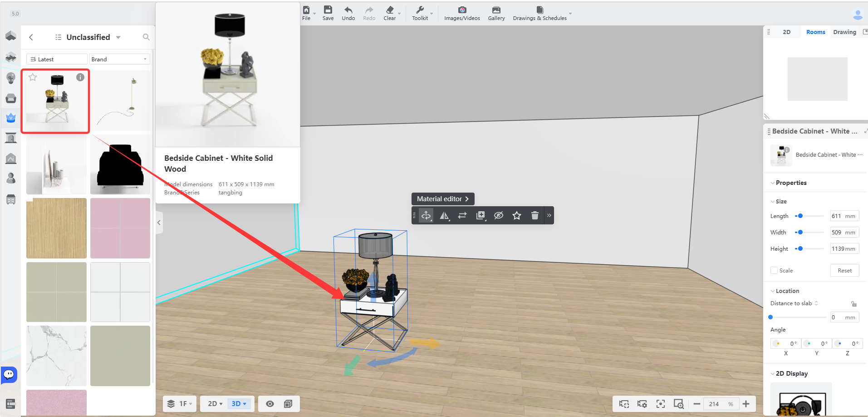Select the black sofa model thumbnail
Viewport: 868px width, 417px height.
[120, 164]
